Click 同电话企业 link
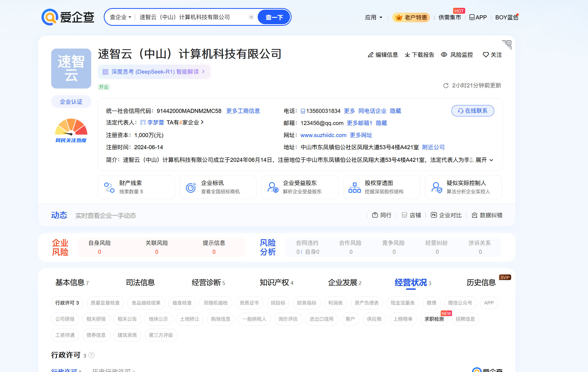 (x=372, y=111)
